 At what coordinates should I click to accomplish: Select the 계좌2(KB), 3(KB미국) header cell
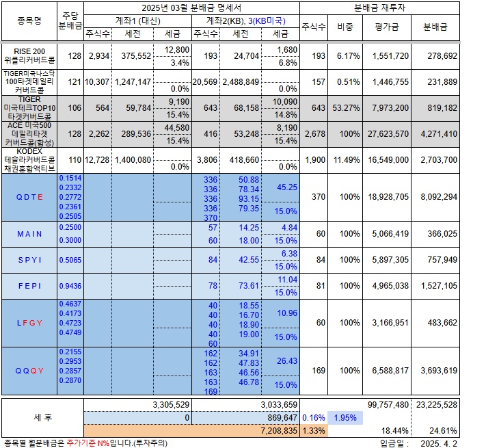[246, 21]
